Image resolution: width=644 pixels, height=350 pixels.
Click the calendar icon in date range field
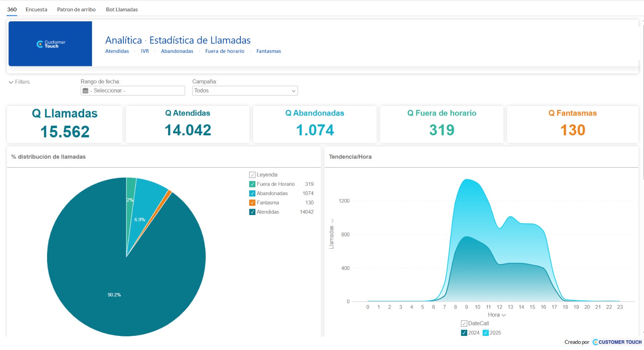pos(85,91)
